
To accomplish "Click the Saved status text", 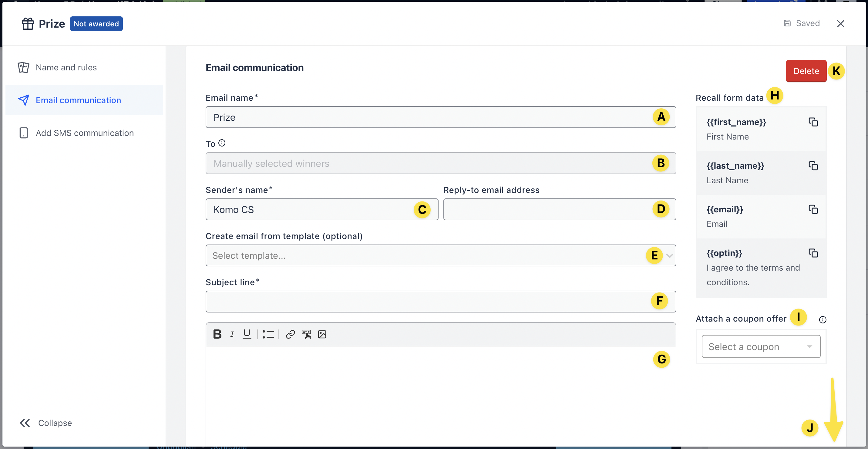I will coord(807,23).
